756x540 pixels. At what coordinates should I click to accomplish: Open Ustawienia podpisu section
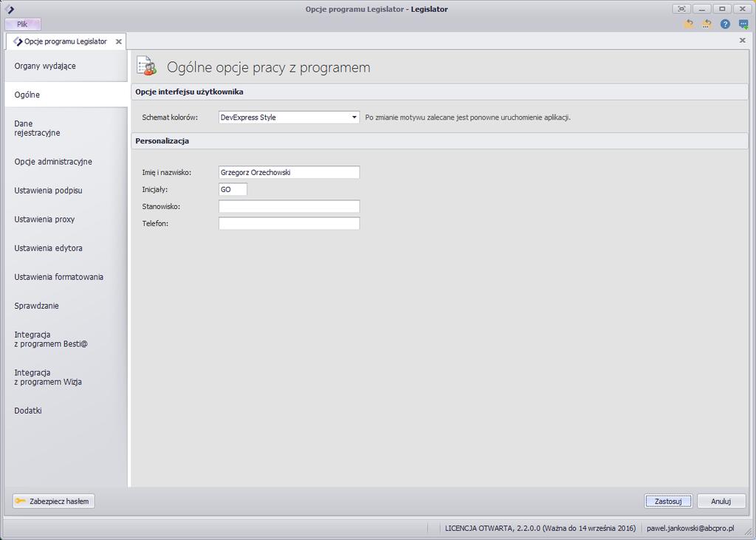[66, 190]
